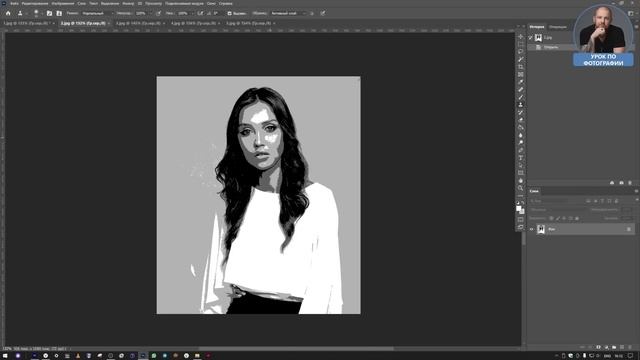
Task: Select the Hand tool
Action: pos(520,180)
